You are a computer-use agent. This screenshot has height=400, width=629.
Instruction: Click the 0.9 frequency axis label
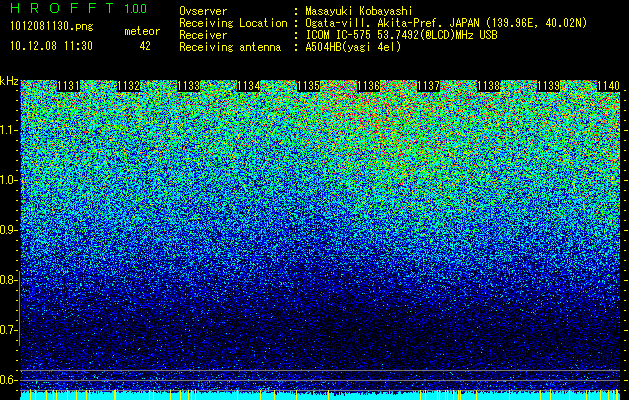(x=8, y=230)
